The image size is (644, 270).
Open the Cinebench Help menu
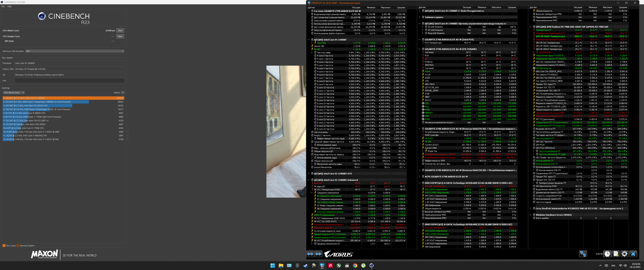click(9, 7)
